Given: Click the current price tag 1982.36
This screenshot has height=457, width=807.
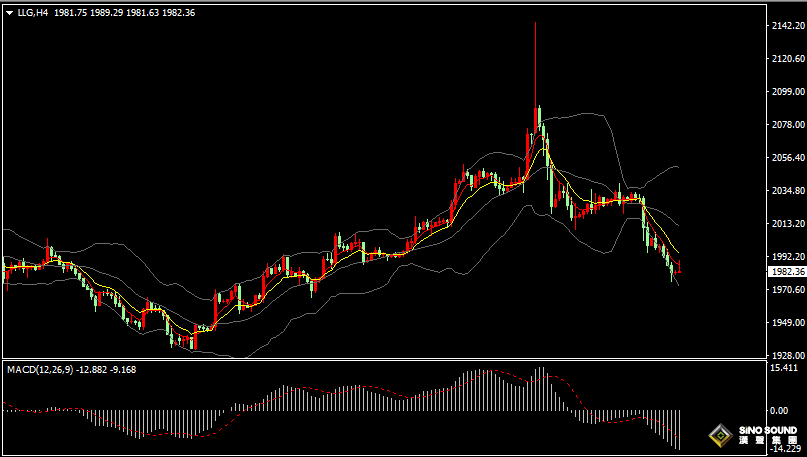Looking at the screenshot, I should pos(787,272).
